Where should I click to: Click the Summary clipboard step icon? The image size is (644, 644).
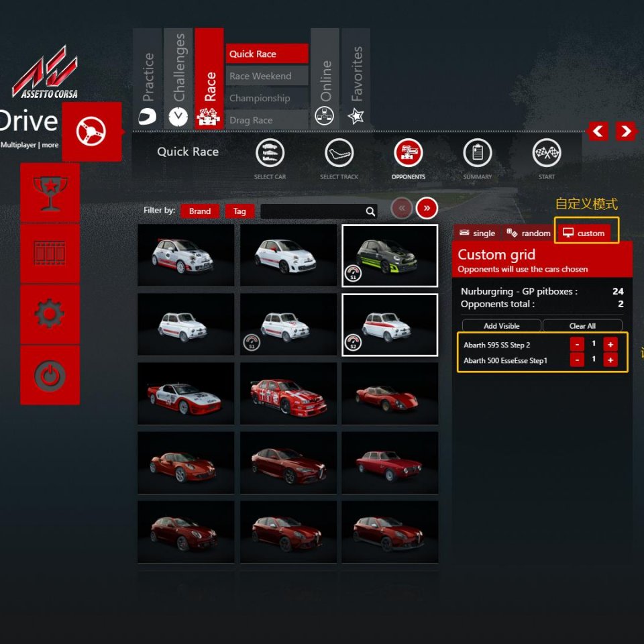(477, 153)
